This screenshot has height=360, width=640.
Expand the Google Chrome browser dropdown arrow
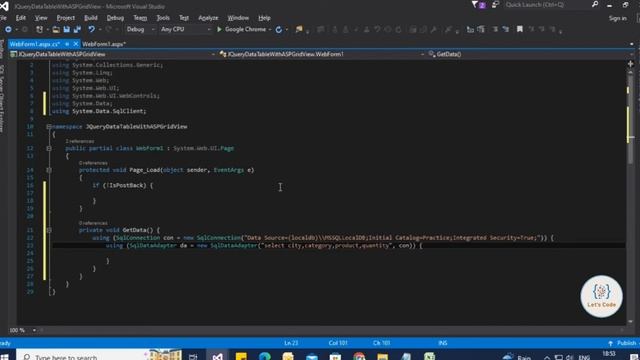point(270,29)
